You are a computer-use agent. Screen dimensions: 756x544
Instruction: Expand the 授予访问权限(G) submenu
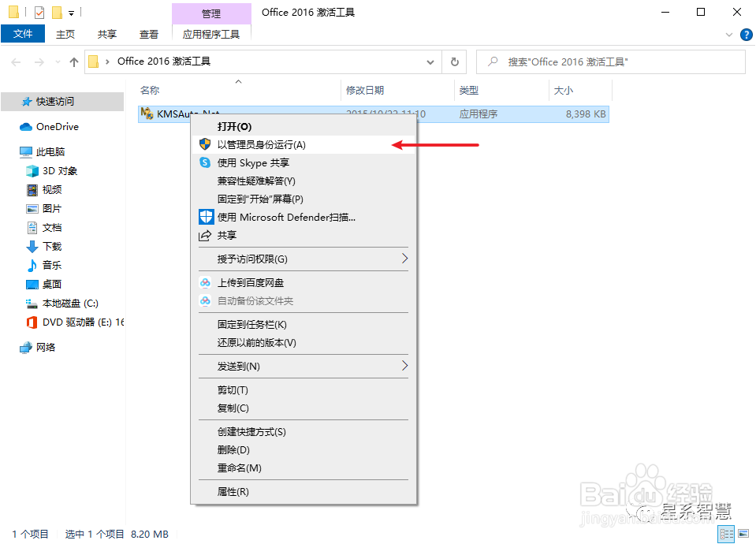pyautogui.click(x=404, y=259)
